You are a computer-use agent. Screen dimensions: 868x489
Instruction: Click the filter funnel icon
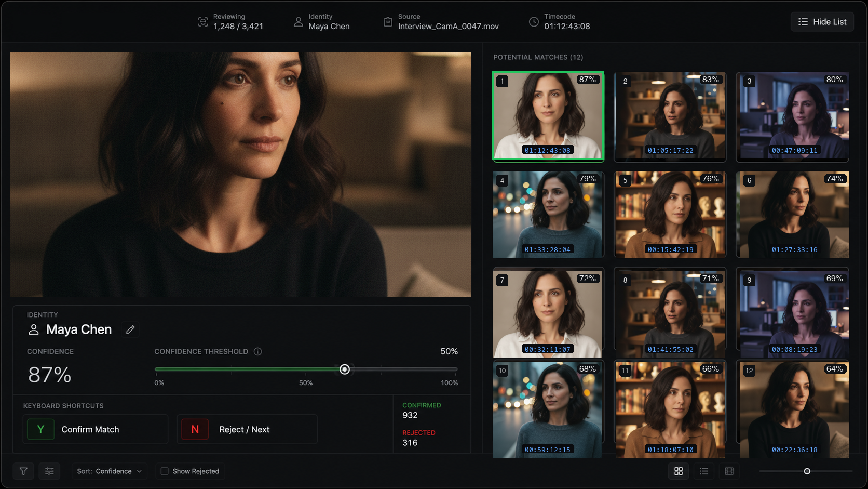23,471
